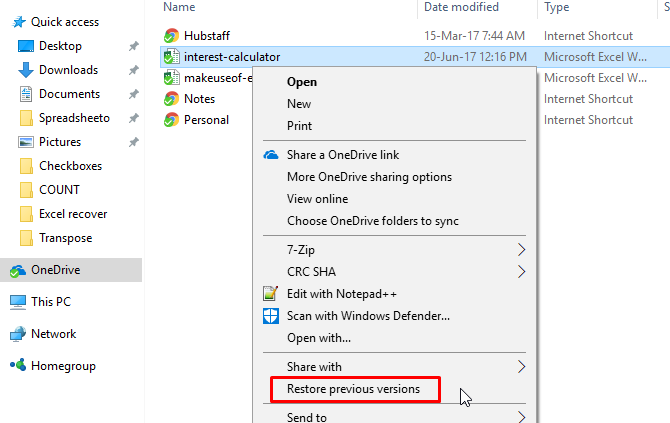670x423 pixels.
Task: Click the This PC computer icon
Action: pos(17,302)
